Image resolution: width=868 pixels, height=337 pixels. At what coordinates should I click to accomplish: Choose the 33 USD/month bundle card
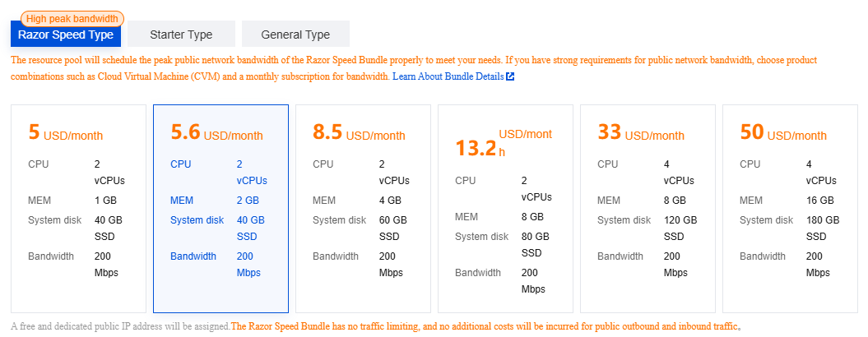[648, 209]
